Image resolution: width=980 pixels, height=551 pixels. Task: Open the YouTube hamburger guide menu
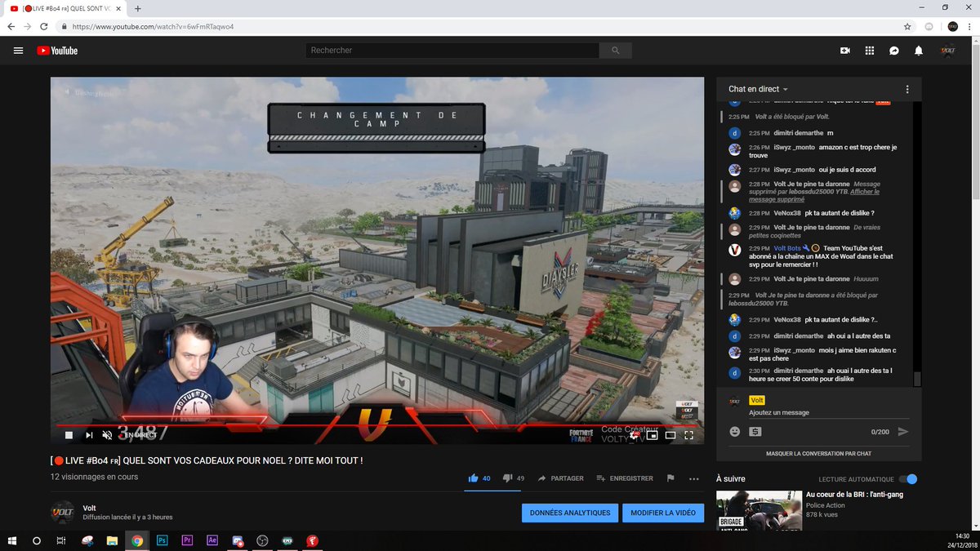coord(18,51)
